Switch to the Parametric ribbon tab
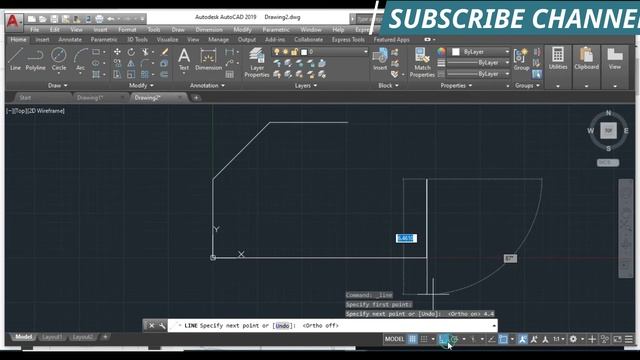The width and height of the screenshot is (640, 360). coord(104,40)
